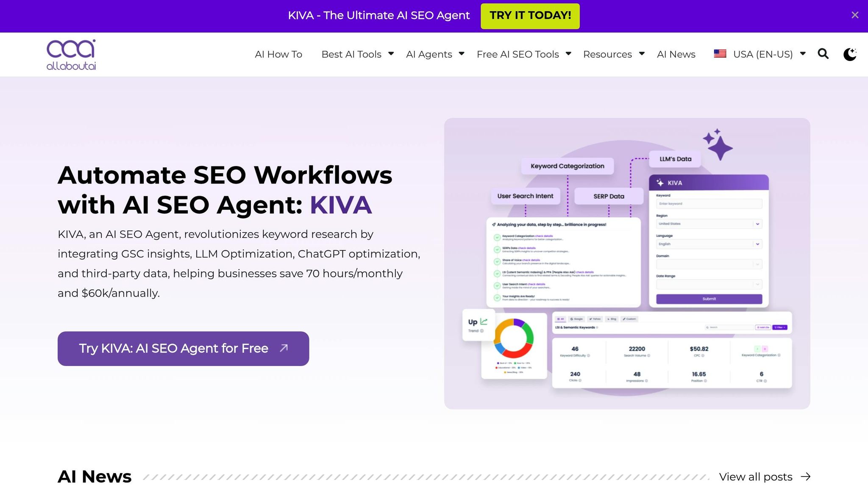Image resolution: width=868 pixels, height=488 pixels.
Task: Close the KIVA promo banner
Action: click(855, 15)
